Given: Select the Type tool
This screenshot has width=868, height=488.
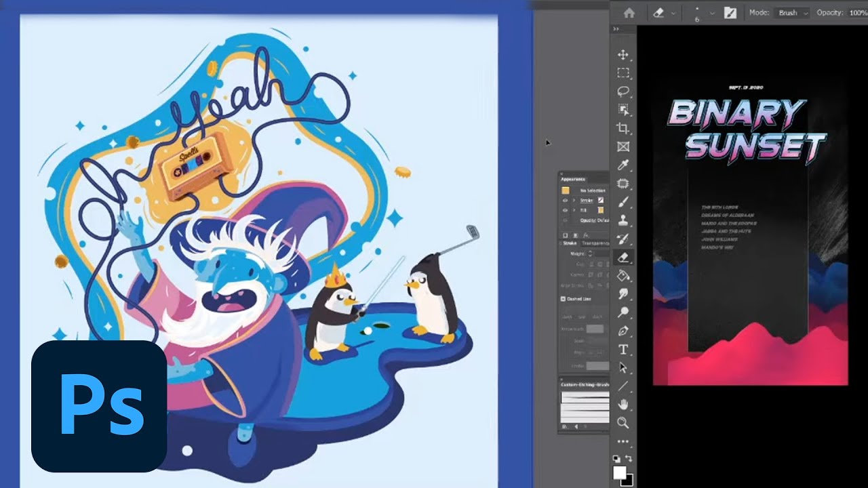Looking at the screenshot, I should coord(623,349).
